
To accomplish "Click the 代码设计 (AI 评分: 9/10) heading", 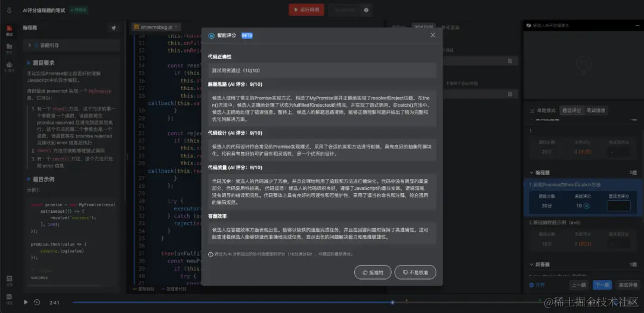I will [235, 133].
